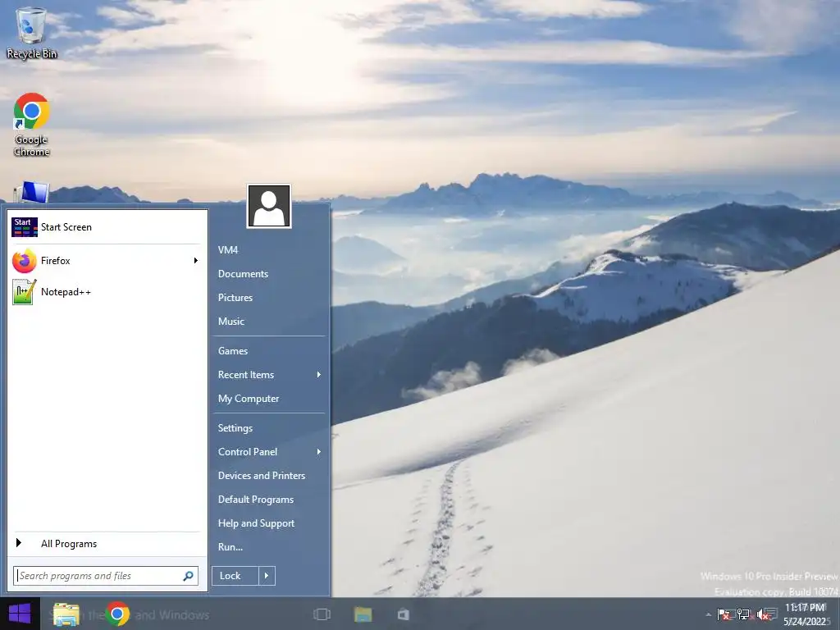Viewport: 840px width, 630px height.
Task: Open the notifications tray icon
Action: tap(772, 612)
